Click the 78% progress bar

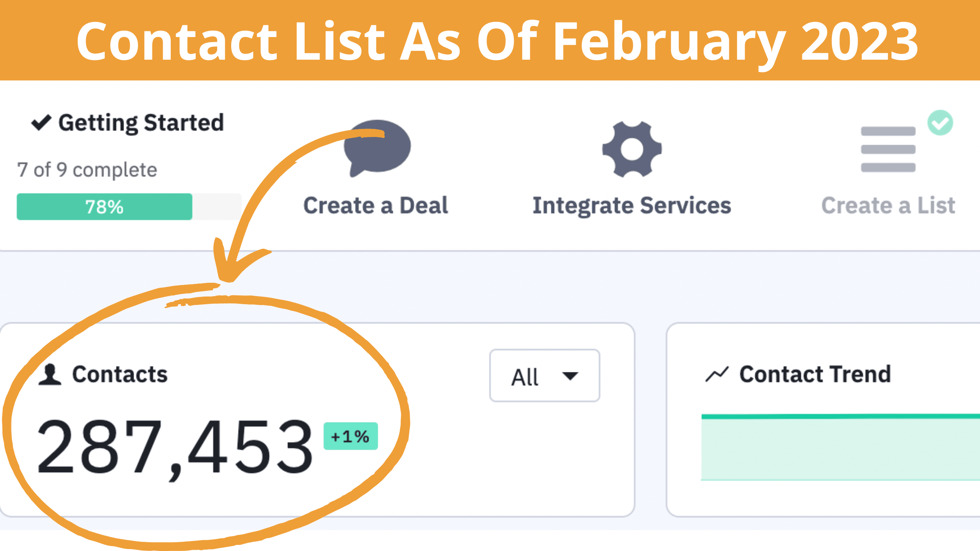129,207
